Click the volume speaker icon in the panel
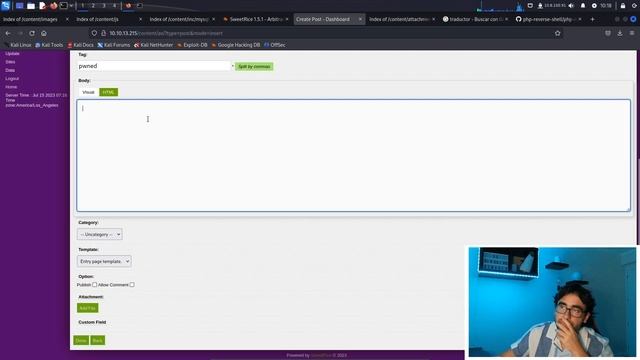The width and height of the screenshot is (640, 360). [x=571, y=6]
